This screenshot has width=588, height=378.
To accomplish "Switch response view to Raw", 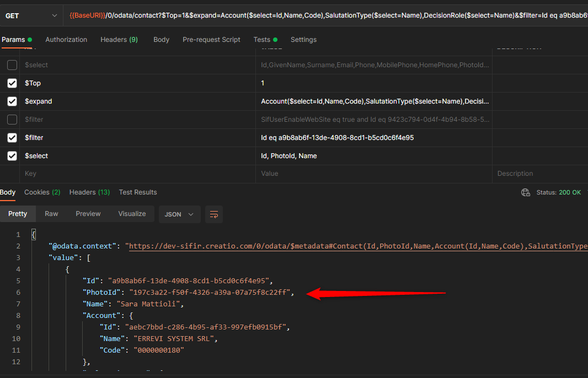I will 51,213.
